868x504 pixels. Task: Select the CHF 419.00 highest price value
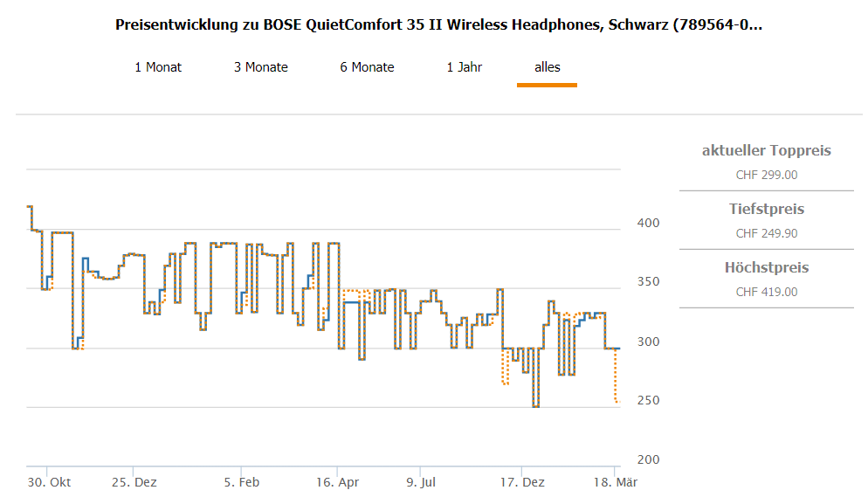(x=766, y=293)
